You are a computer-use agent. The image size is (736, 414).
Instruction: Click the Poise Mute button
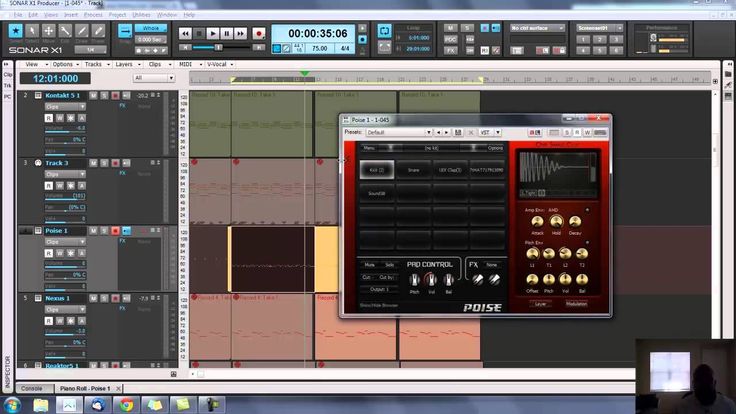tap(369, 265)
